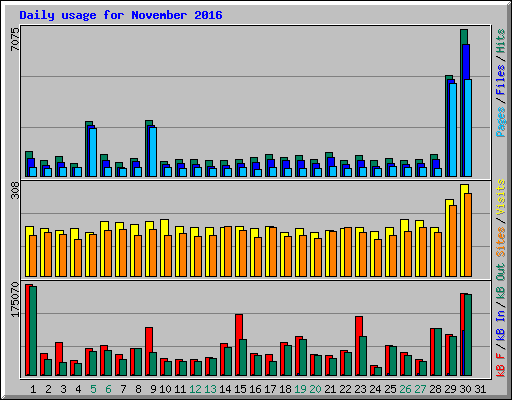The image size is (512, 400).
Task: Click day 30 on the x-axis
Action: [465, 389]
